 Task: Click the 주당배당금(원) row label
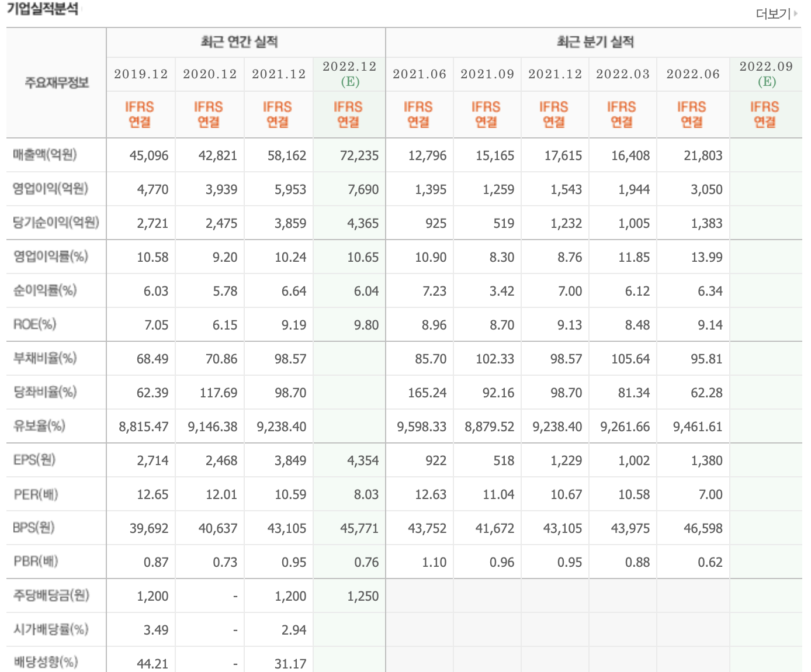pos(51,595)
